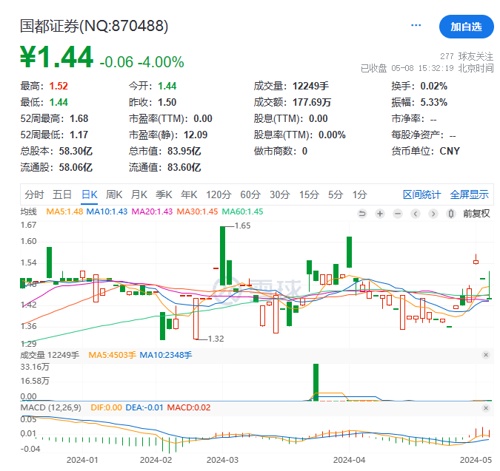
Task: Click the 市盈率(静) 12.09 value
Action: click(x=196, y=135)
